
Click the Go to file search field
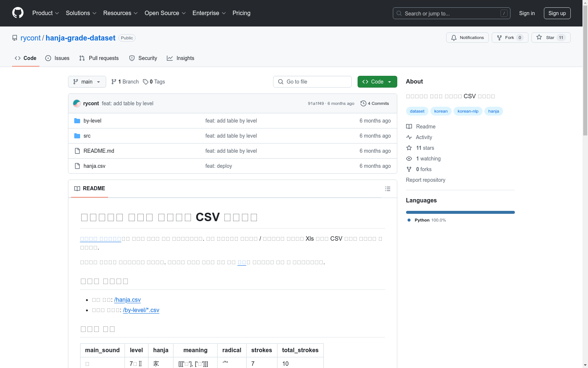click(312, 82)
